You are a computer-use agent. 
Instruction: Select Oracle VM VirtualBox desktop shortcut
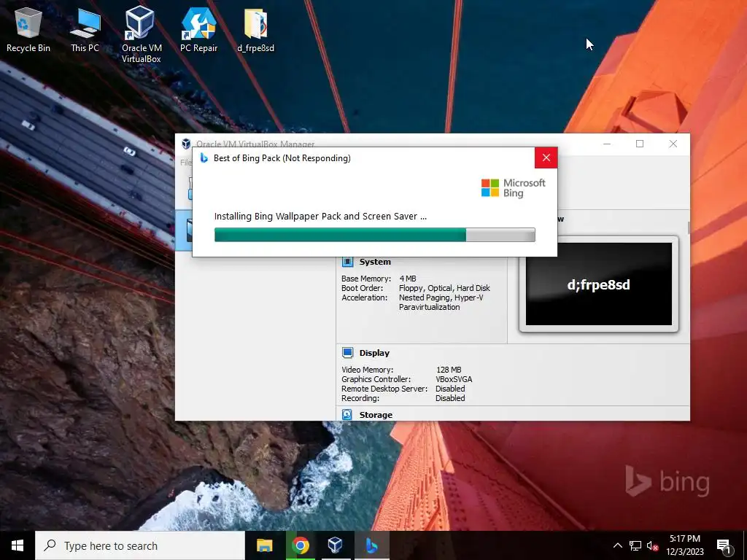pos(141,35)
